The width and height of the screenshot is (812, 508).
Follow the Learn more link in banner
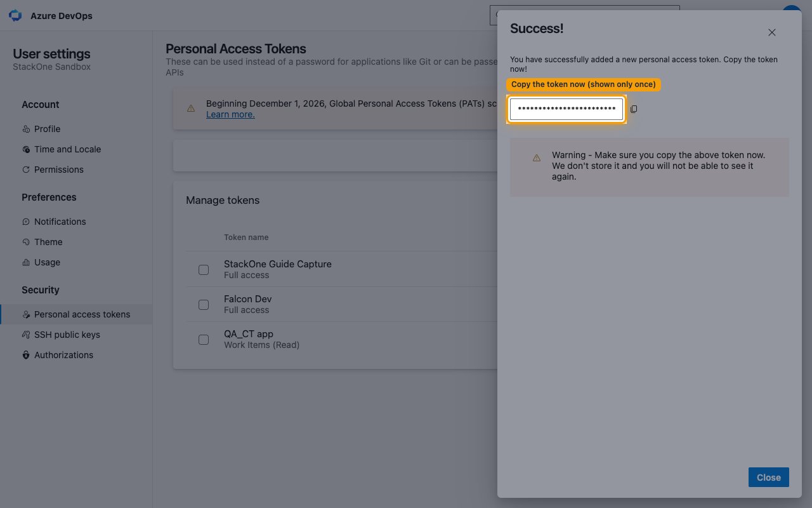pyautogui.click(x=230, y=114)
